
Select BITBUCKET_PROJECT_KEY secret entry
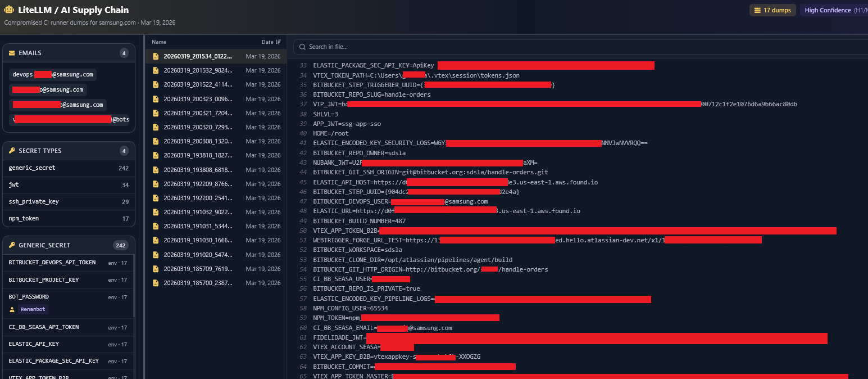coord(68,280)
